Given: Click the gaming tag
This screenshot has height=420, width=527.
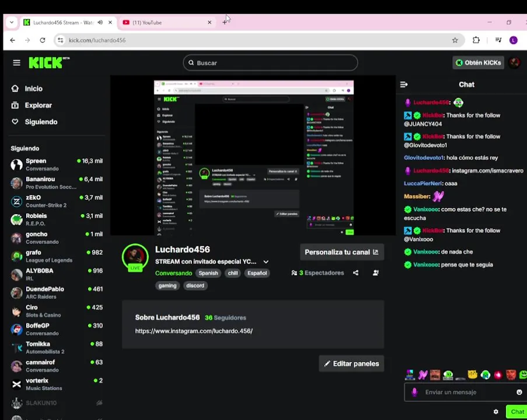Looking at the screenshot, I should click(x=167, y=286).
